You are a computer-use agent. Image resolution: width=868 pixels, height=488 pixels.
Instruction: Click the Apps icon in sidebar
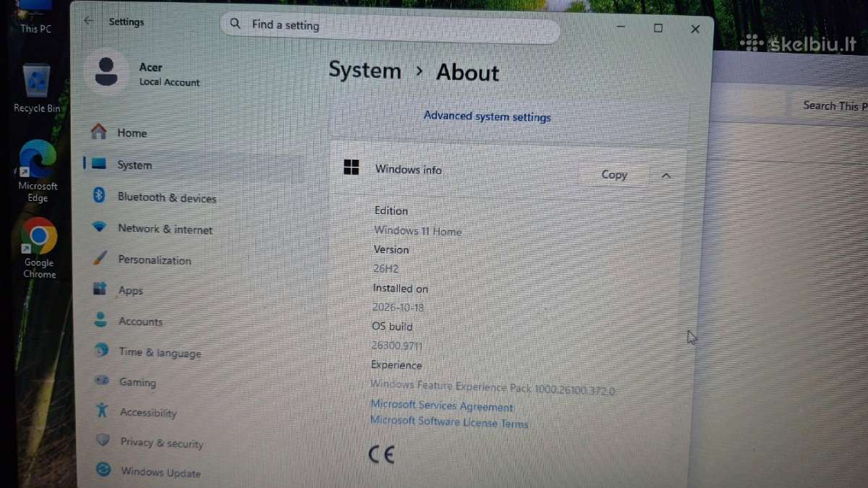pyautogui.click(x=100, y=289)
